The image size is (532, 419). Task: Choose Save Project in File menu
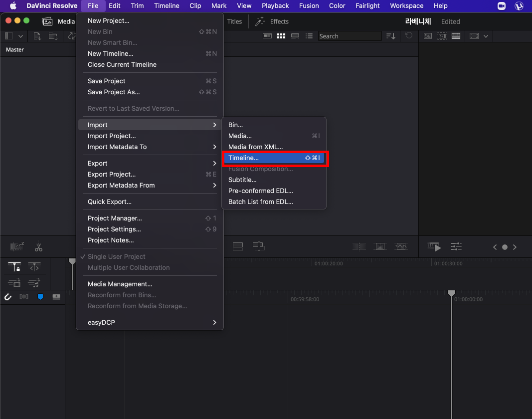(150, 81)
